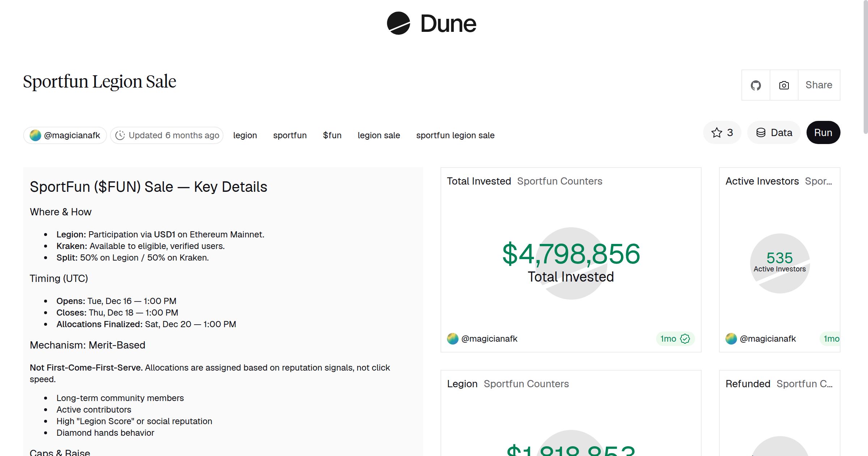Open @magicianafk author chip in header
Viewport: 868px width, 456px height.
click(x=65, y=135)
